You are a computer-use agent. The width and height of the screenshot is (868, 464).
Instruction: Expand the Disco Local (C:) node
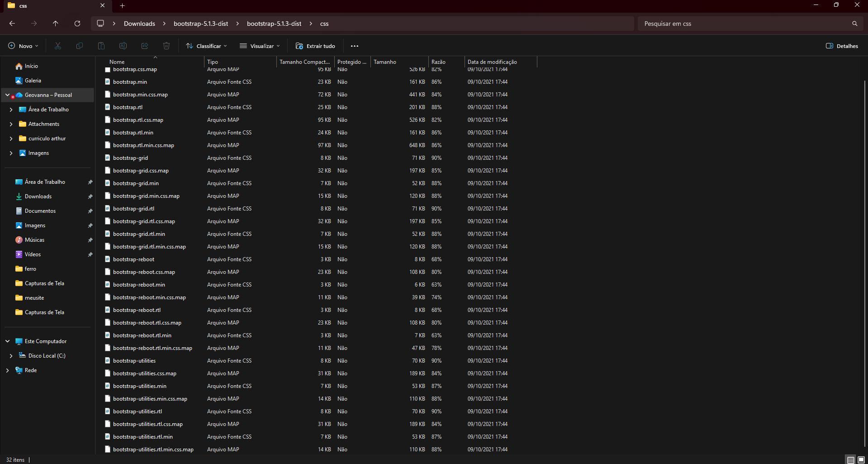click(x=11, y=356)
